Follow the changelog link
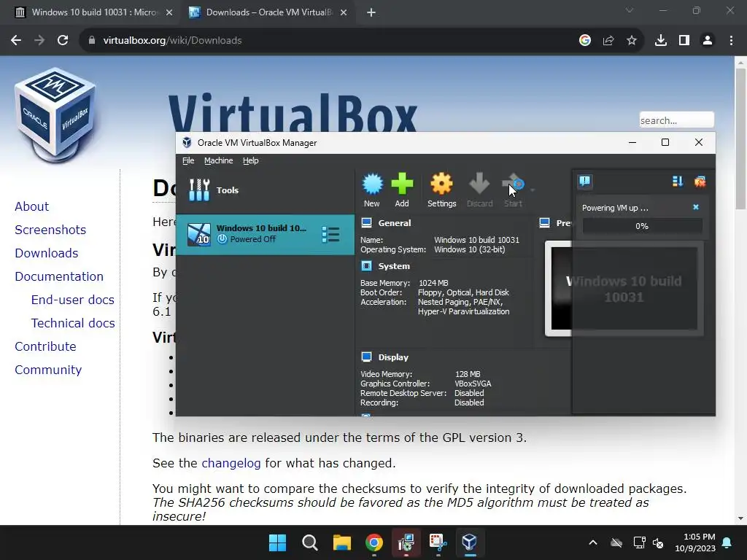Screen dimensions: 747x560 point(231,463)
